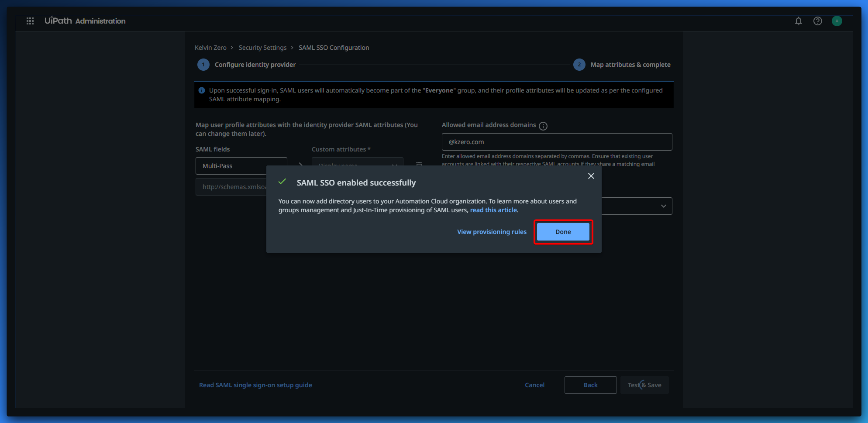Click the allowed email domains field
Image resolution: width=868 pixels, height=423 pixels.
point(557,142)
